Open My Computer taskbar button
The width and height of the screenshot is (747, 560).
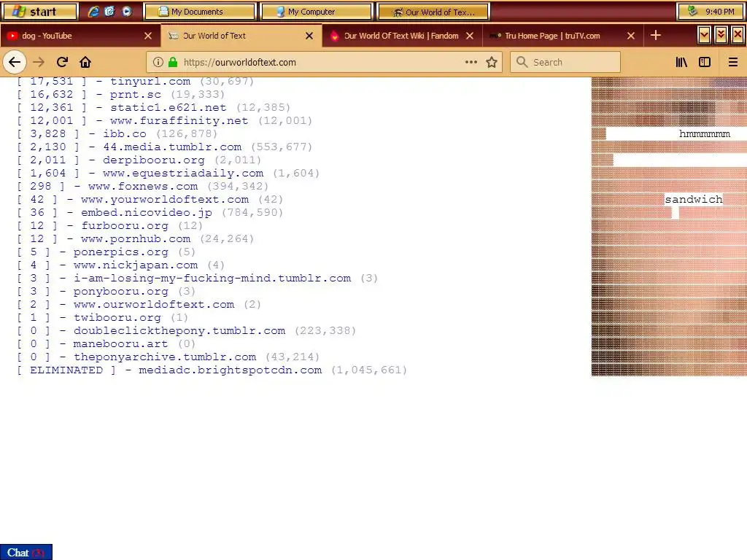(316, 12)
